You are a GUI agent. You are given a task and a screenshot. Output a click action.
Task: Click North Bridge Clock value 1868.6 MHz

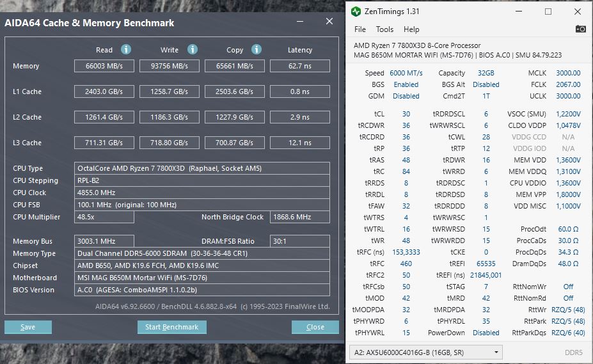pyautogui.click(x=300, y=217)
